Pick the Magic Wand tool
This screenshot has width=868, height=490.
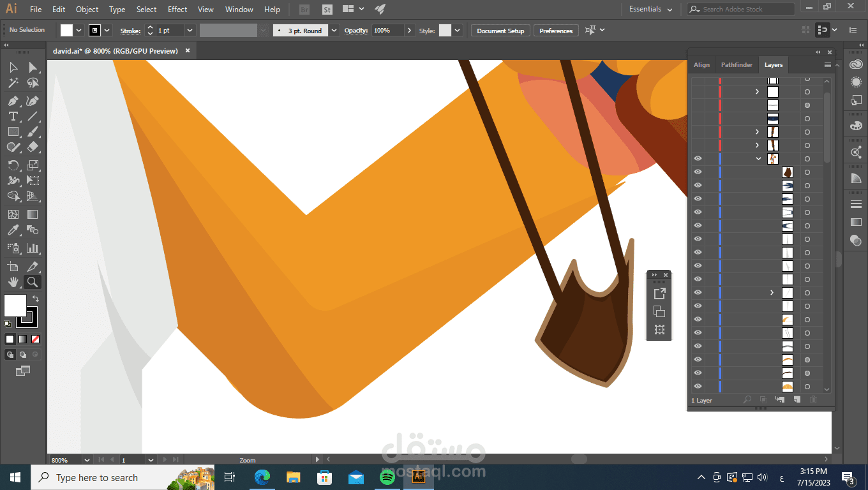[x=13, y=83]
